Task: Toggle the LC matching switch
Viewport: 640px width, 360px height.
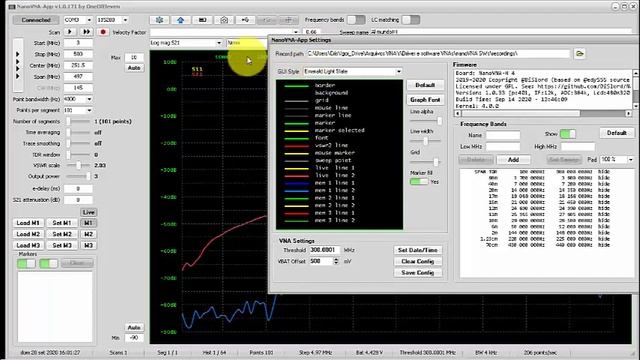Action: point(411,20)
